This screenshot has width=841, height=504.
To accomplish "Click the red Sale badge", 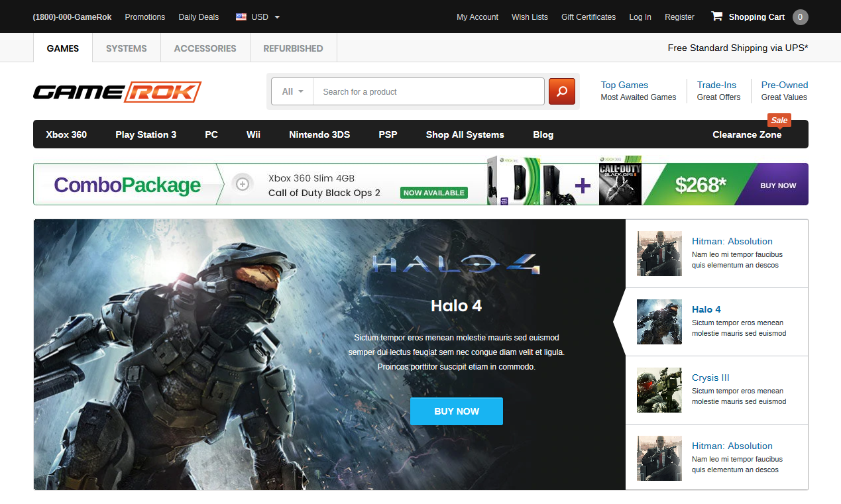I will tap(779, 121).
